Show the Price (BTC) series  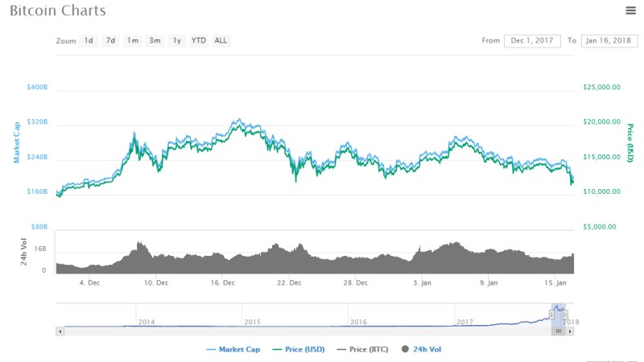coord(361,349)
